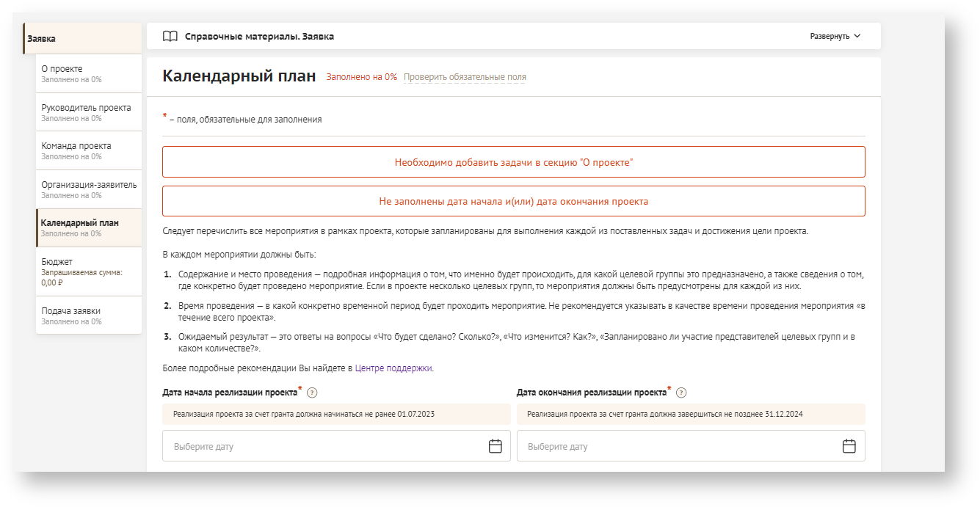This screenshot has height=507, width=980.
Task: Click the book icon beside Справочные материалы
Action: click(x=170, y=36)
